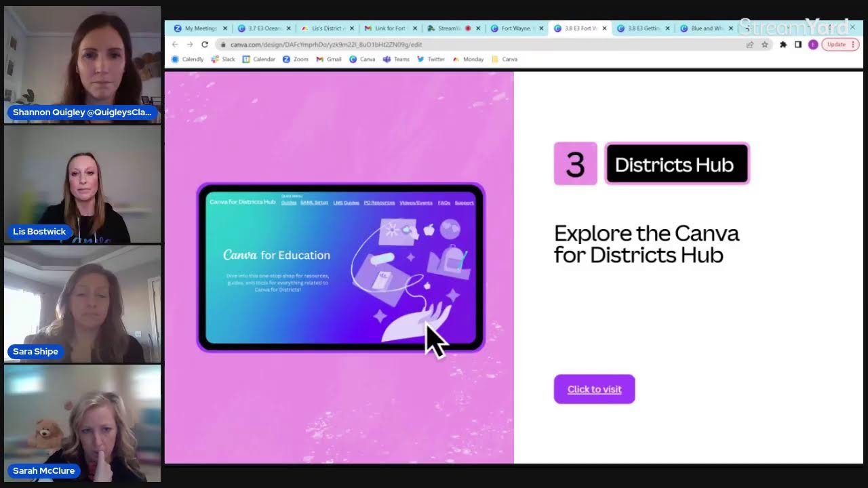The height and width of the screenshot is (488, 868).
Task: Reload the Canva page
Action: click(x=205, y=45)
